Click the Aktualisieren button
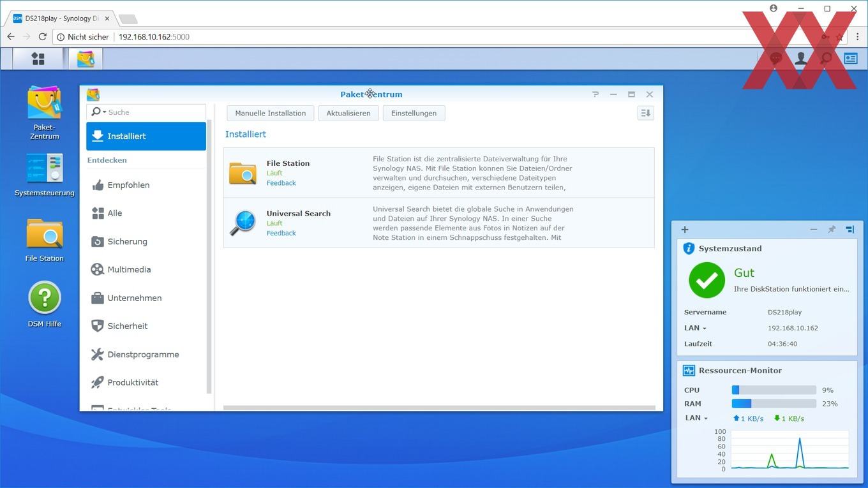The image size is (868, 488). coord(348,113)
